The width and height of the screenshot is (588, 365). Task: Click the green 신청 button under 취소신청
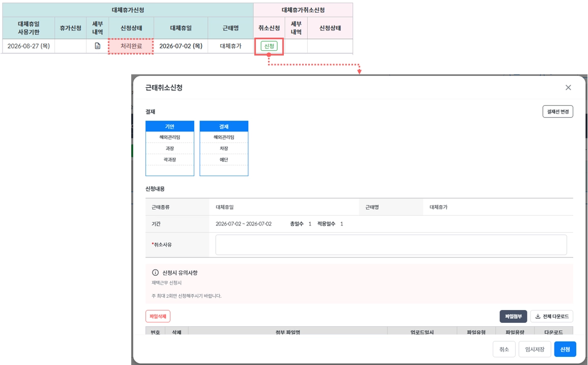[269, 46]
